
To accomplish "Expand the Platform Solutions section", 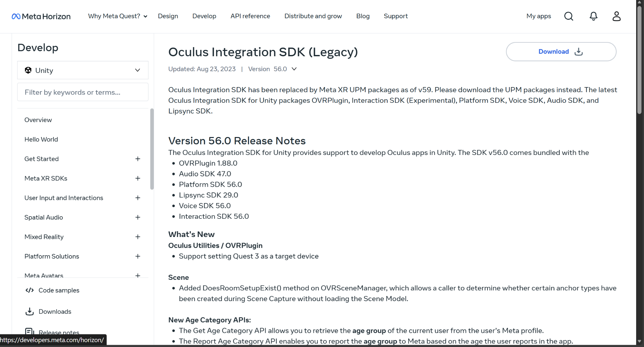I will pos(137,256).
